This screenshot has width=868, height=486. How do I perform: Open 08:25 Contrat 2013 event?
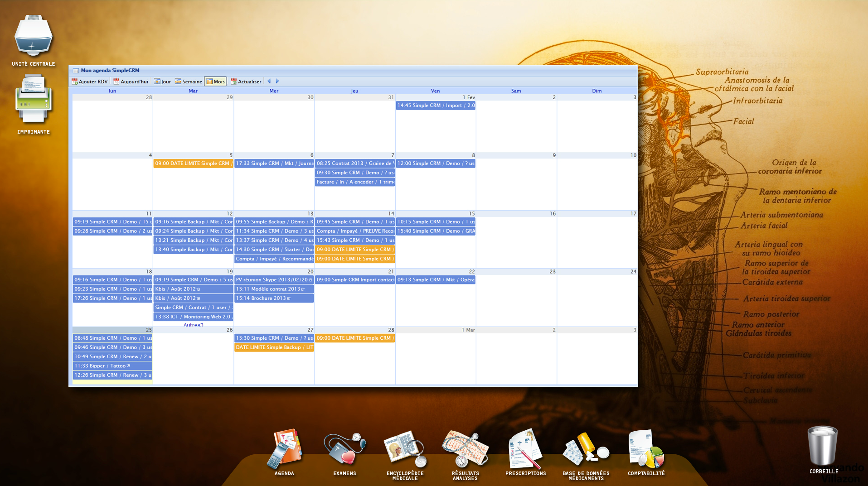click(x=355, y=164)
